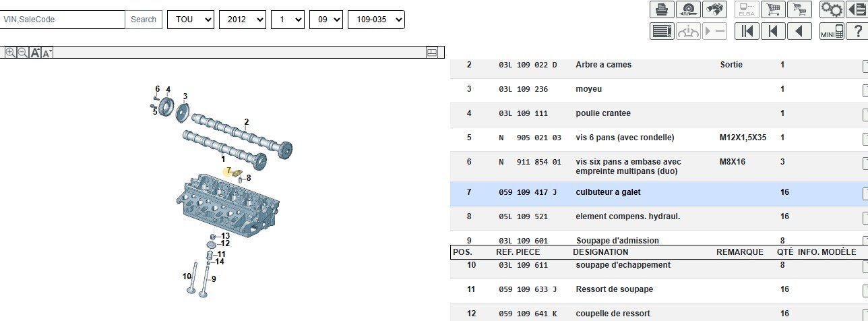Check the box for poulie crantee row

865,114
